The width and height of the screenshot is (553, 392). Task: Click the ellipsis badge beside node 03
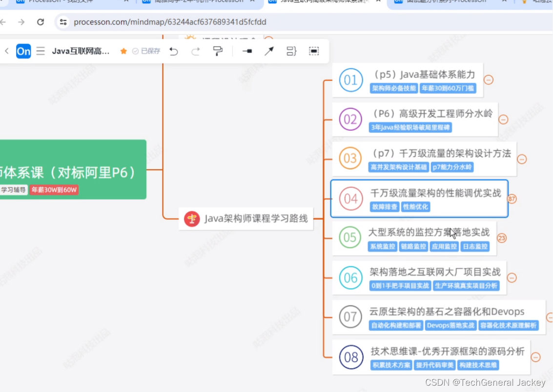(522, 159)
